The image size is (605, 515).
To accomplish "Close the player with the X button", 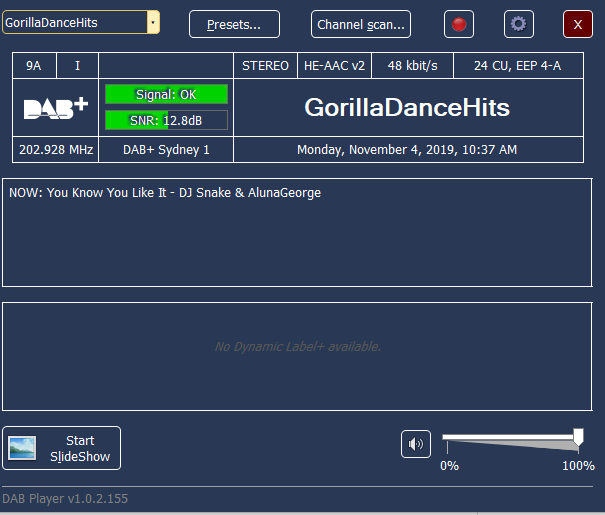I will [578, 24].
